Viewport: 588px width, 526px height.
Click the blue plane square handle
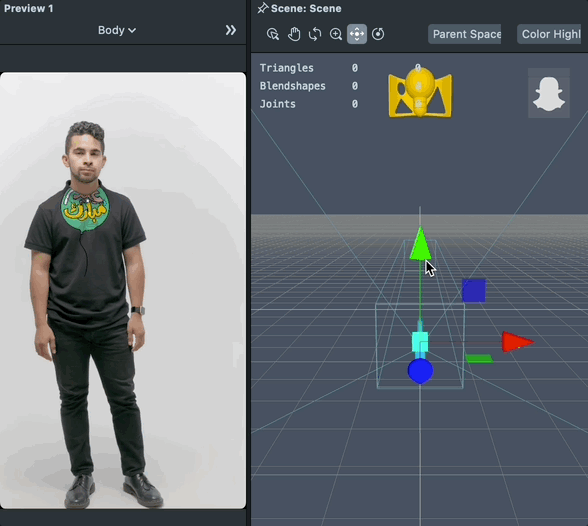[x=474, y=291]
